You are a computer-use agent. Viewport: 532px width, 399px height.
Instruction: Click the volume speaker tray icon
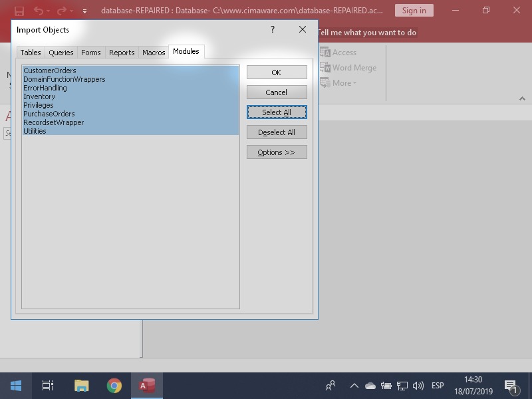[x=418, y=386]
